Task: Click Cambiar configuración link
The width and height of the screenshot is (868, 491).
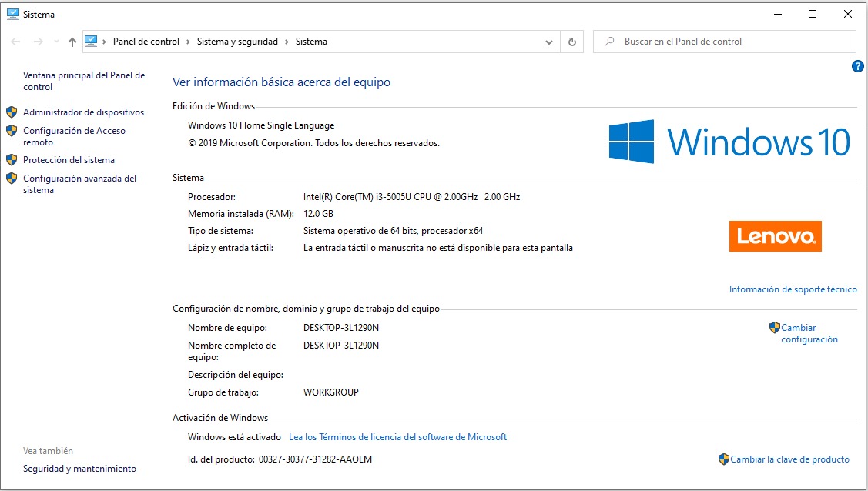Action: click(x=809, y=333)
